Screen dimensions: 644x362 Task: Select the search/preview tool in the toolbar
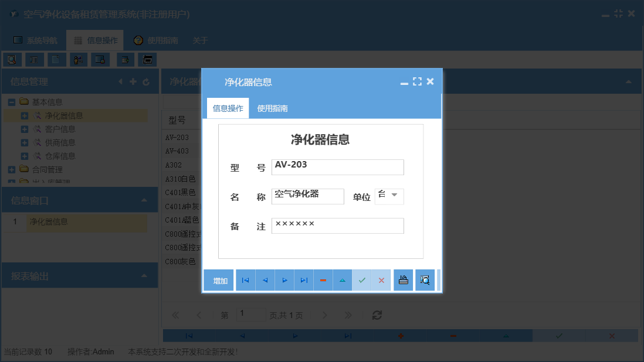coord(12,59)
